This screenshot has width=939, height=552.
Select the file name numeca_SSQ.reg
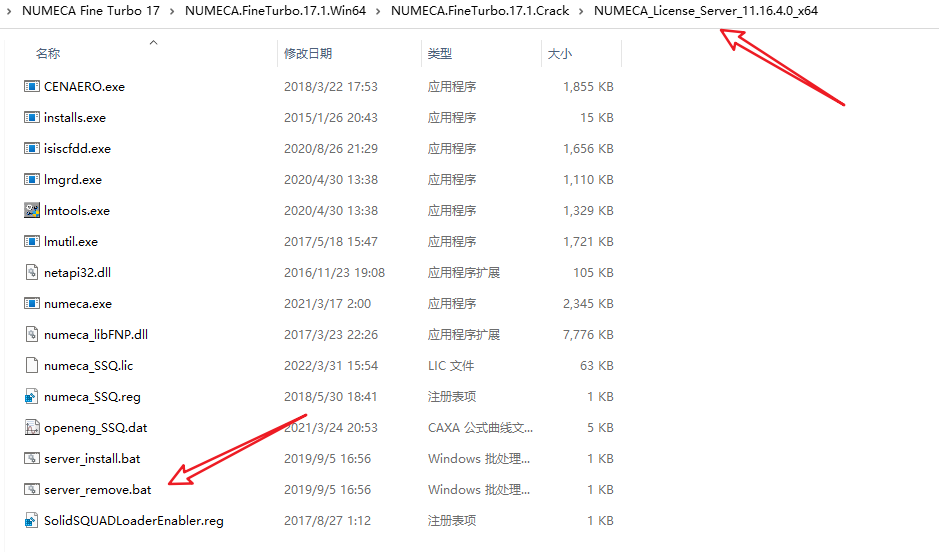[92, 397]
